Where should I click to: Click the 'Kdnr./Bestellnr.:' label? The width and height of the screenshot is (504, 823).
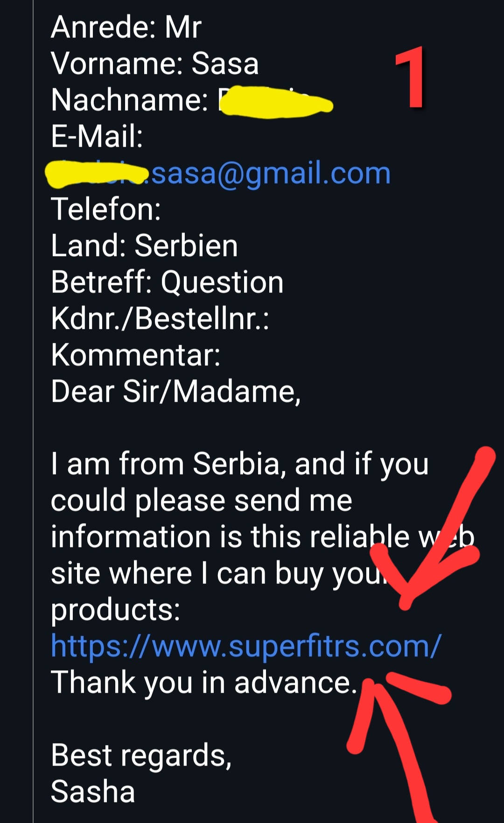pyautogui.click(x=160, y=319)
